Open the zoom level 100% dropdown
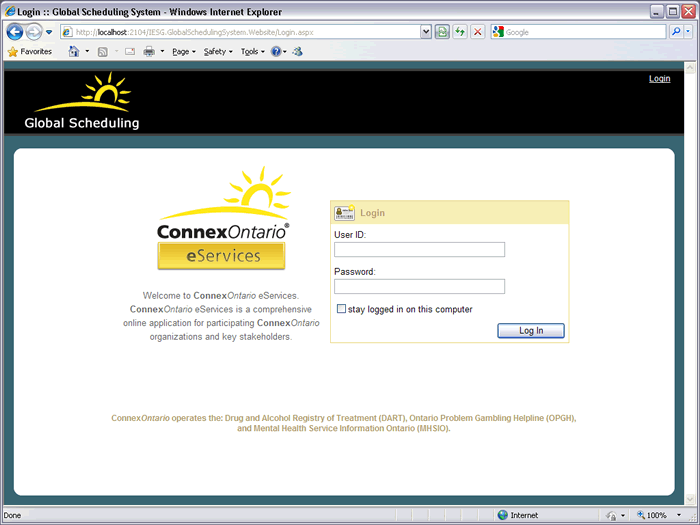The width and height of the screenshot is (700, 525). (x=679, y=515)
